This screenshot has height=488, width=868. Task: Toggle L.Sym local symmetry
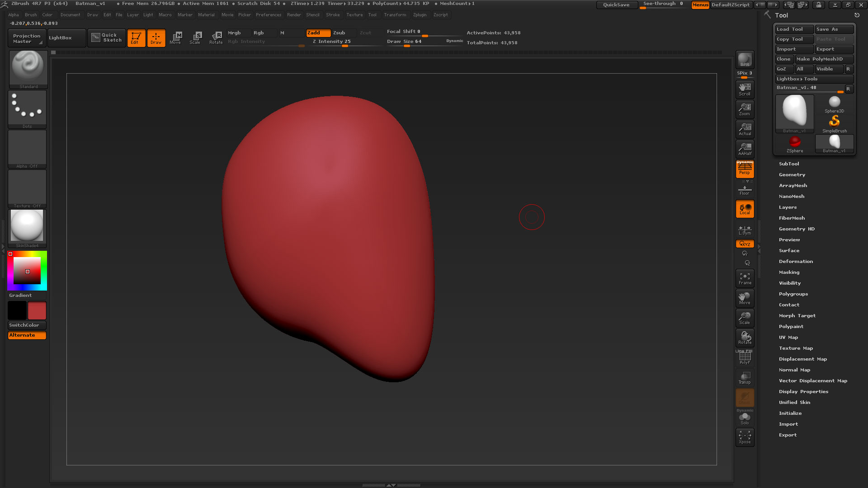(745, 230)
